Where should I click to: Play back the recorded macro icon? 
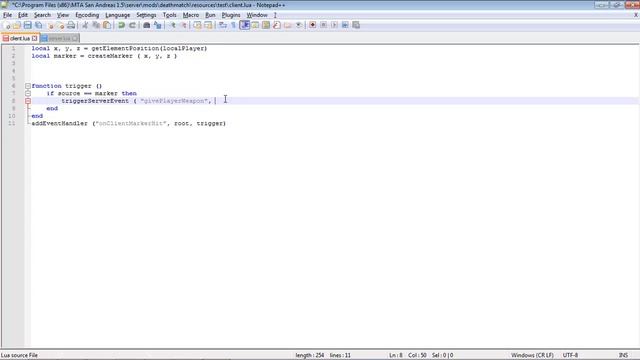point(334,25)
